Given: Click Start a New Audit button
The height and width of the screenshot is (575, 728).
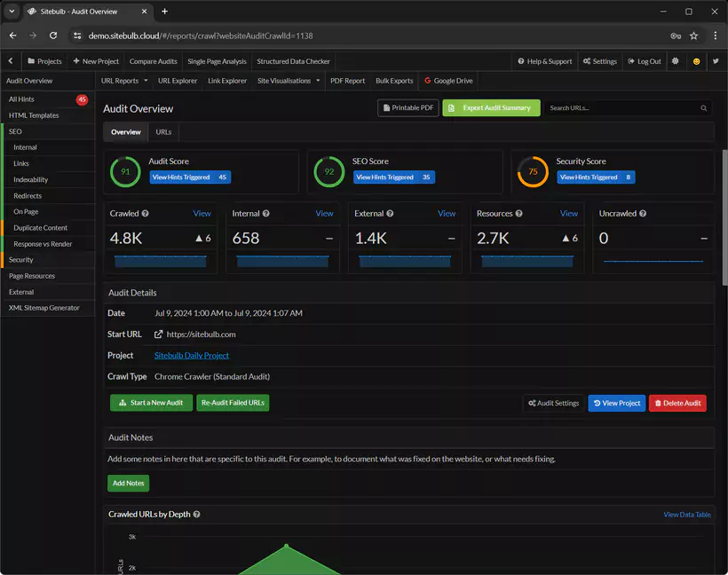Looking at the screenshot, I should tap(151, 403).
